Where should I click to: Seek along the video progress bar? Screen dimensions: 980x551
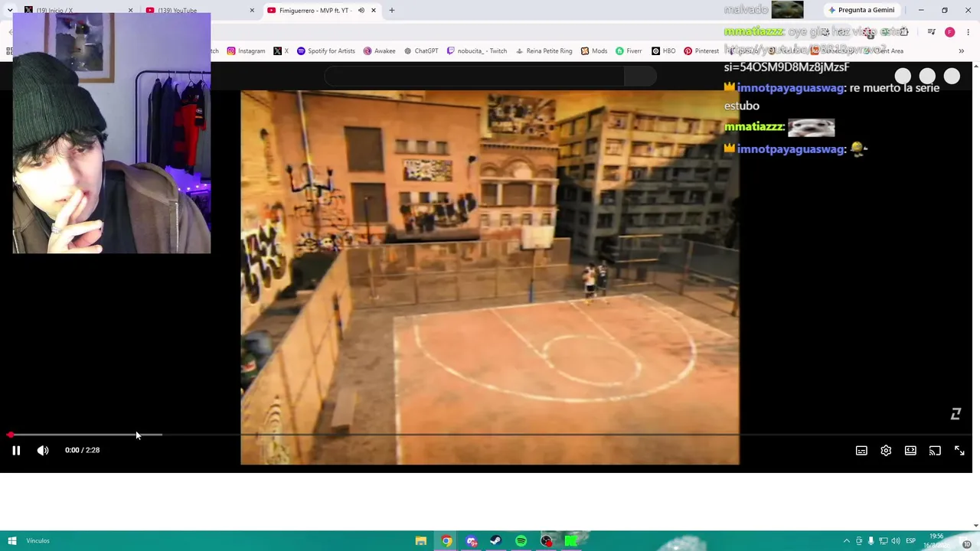490,435
